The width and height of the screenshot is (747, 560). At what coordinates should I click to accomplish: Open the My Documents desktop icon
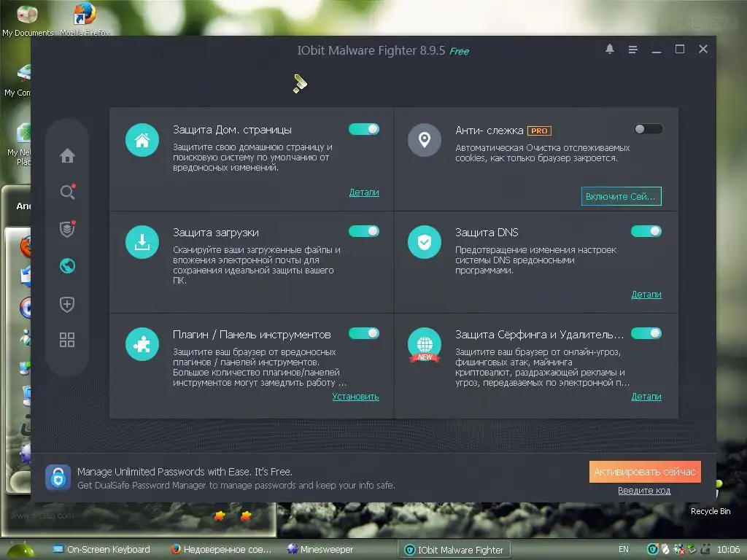(28, 19)
